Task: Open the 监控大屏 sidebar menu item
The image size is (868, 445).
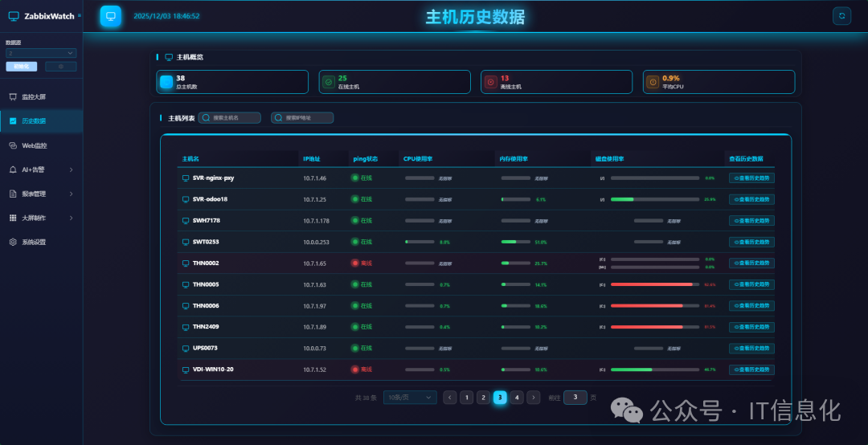Action: [34, 97]
